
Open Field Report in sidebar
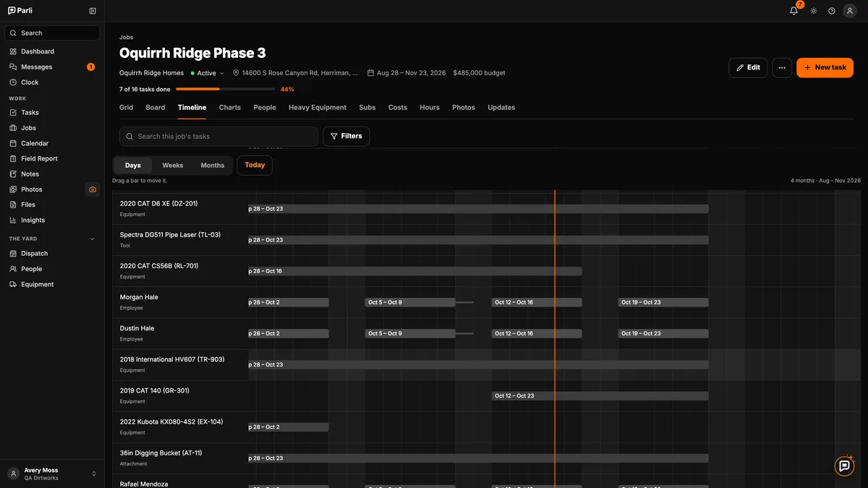tap(52, 158)
